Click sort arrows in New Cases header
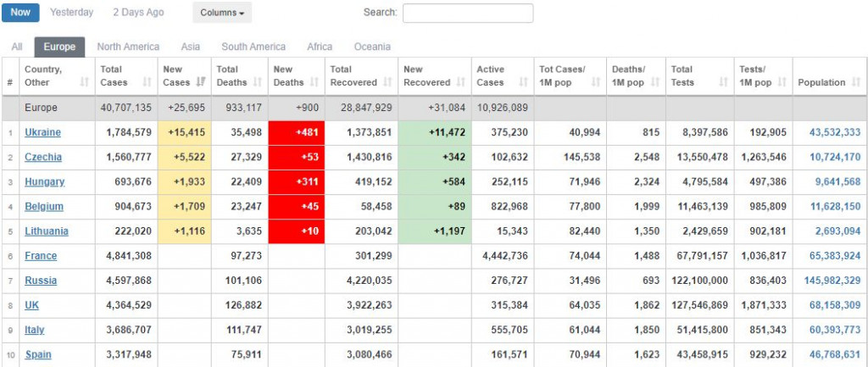868x367 pixels. [200, 82]
